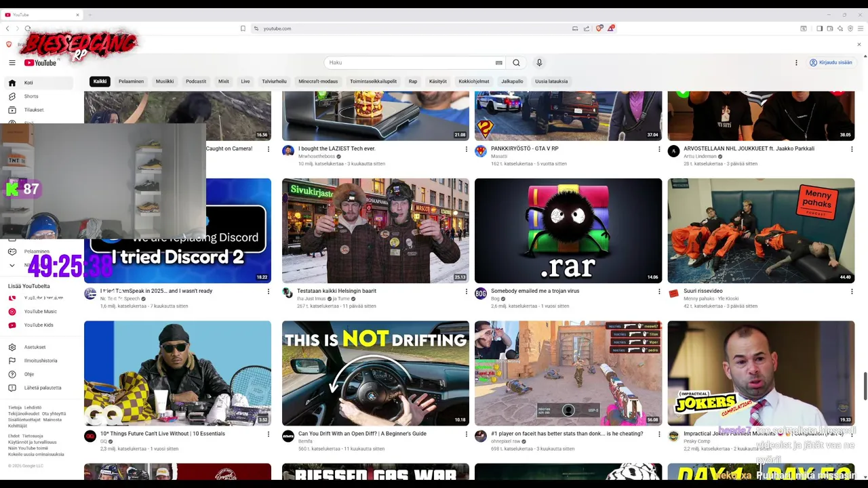Open Koti in the sidebar

[x=38, y=83]
